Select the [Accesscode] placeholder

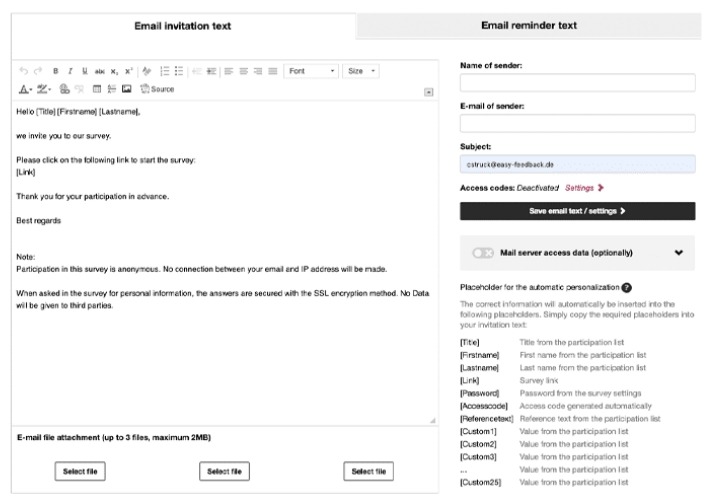coord(484,406)
